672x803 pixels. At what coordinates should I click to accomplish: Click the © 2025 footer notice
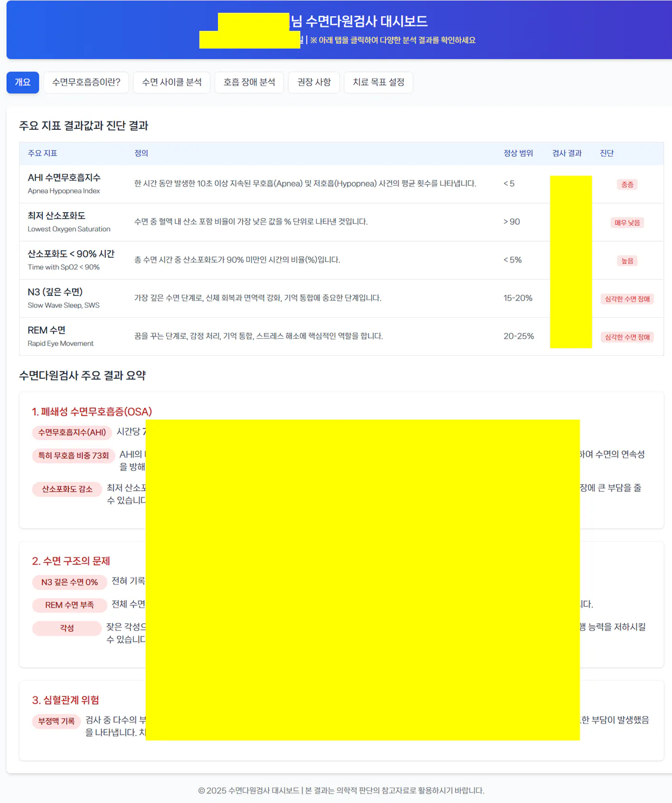tap(341, 790)
